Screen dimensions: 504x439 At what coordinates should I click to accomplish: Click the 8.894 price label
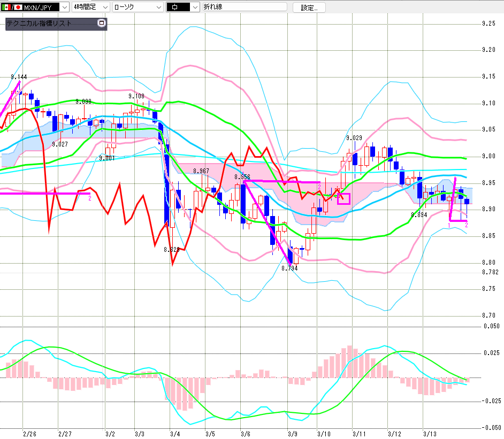(x=419, y=214)
